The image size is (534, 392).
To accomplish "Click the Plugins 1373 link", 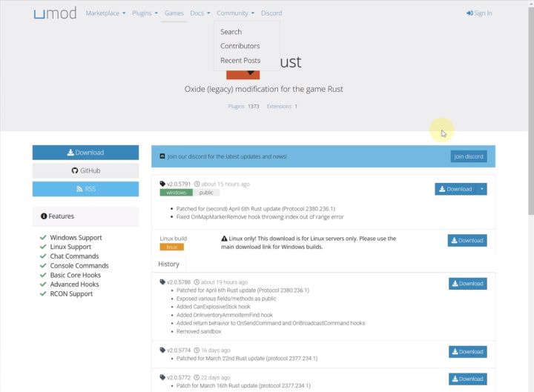I will click(x=243, y=107).
